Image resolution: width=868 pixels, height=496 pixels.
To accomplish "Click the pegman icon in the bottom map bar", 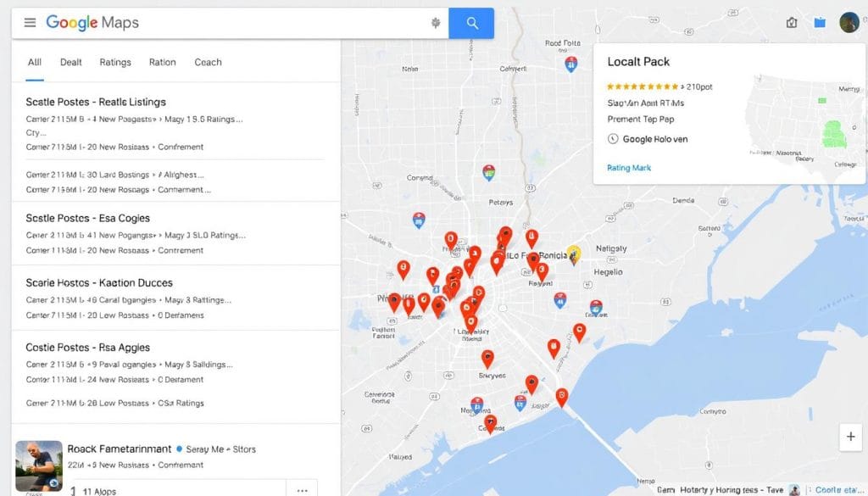I will click(x=794, y=490).
